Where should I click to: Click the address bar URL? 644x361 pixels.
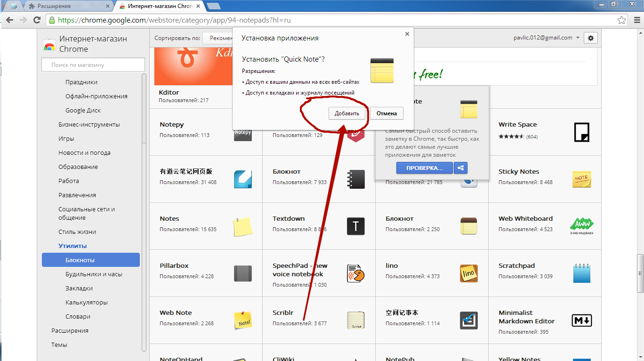(x=174, y=20)
